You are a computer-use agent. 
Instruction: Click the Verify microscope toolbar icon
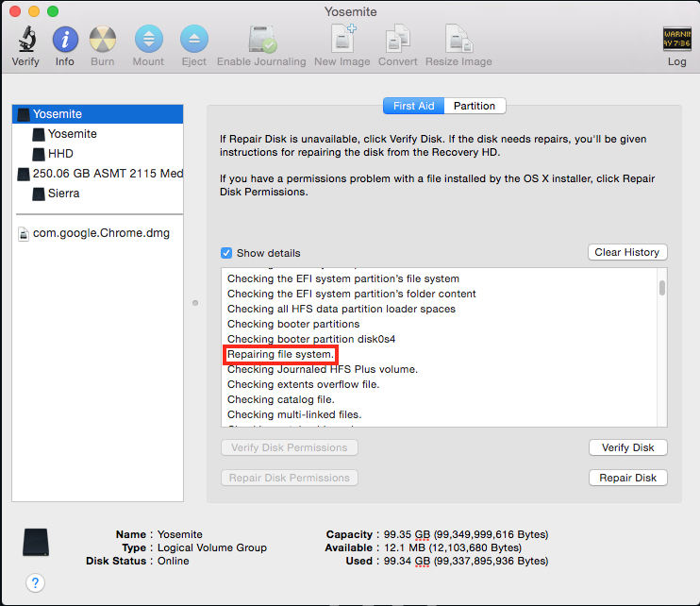click(x=26, y=39)
